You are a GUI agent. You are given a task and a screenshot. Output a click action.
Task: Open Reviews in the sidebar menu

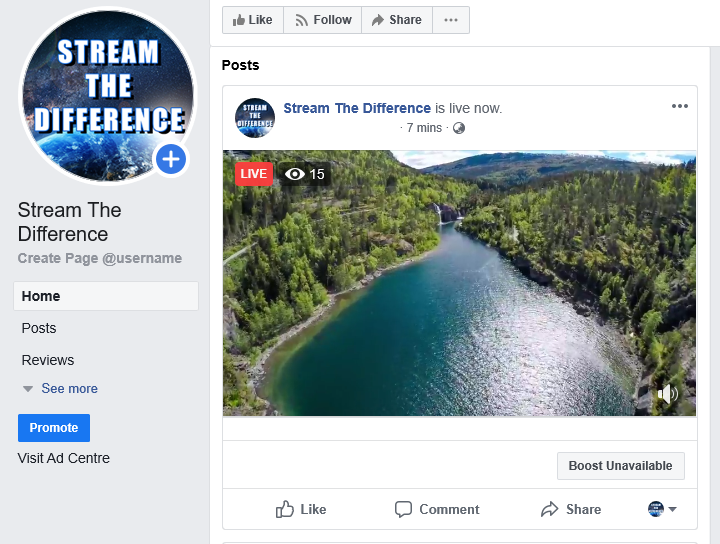pos(48,360)
